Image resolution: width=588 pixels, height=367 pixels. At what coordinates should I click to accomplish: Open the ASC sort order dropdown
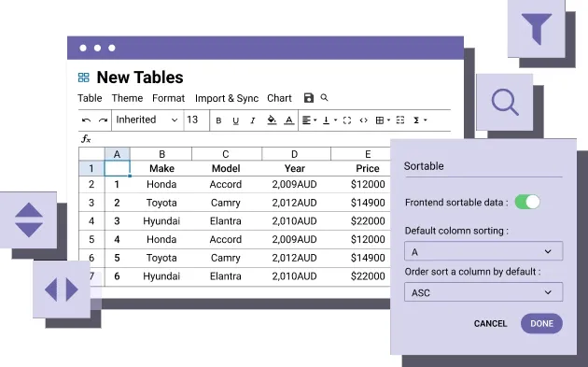483,292
